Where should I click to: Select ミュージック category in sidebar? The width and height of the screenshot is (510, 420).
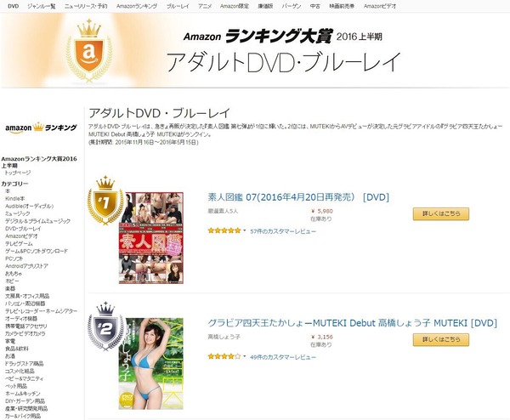[18, 213]
